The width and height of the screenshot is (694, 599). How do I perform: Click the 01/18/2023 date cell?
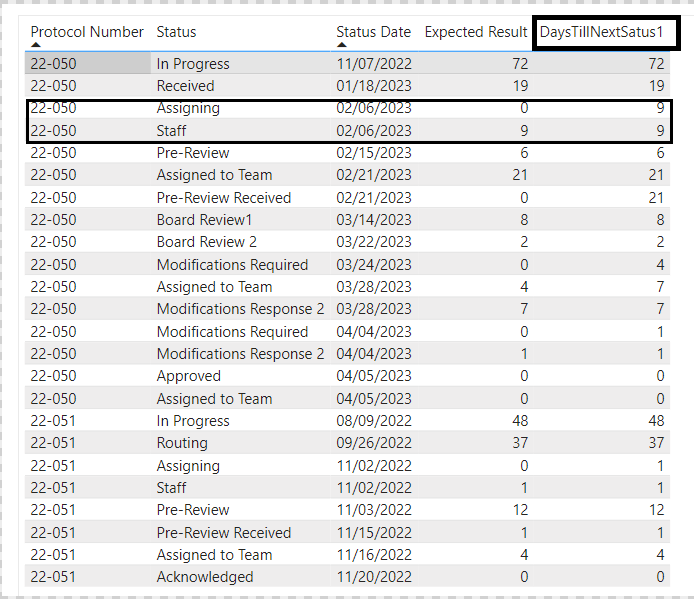[374, 86]
